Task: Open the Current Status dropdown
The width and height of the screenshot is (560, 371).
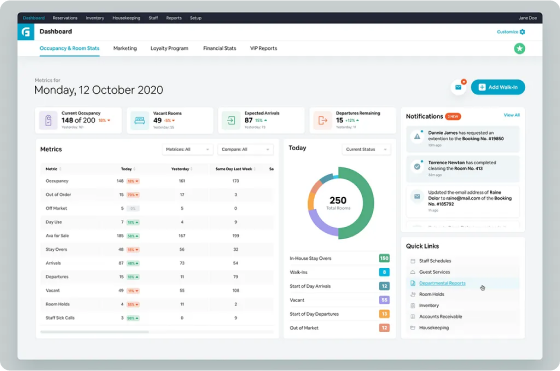Action: coord(366,149)
